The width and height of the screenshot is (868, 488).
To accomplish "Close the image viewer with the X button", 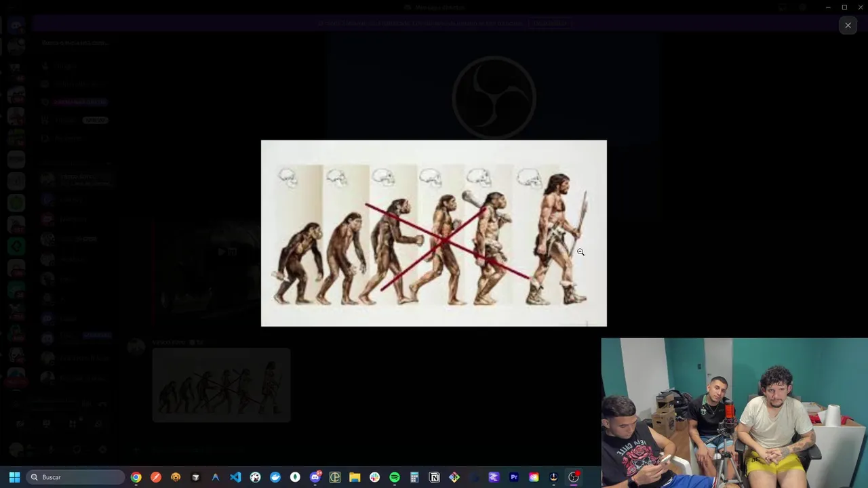I will (848, 25).
